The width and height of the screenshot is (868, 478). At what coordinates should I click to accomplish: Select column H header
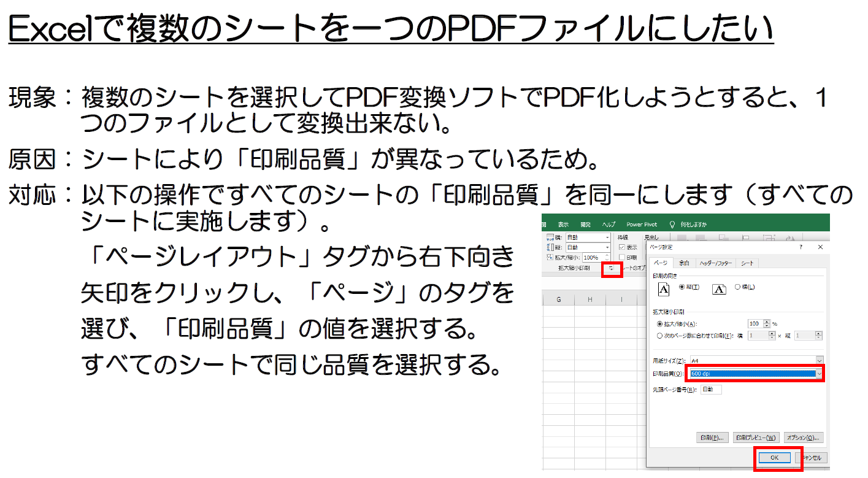coord(590,299)
